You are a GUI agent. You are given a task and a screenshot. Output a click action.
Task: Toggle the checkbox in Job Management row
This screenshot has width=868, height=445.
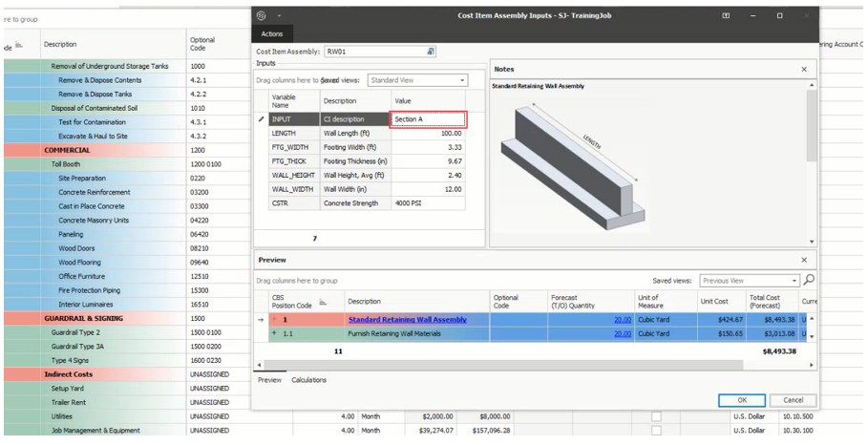pyautogui.click(x=656, y=432)
